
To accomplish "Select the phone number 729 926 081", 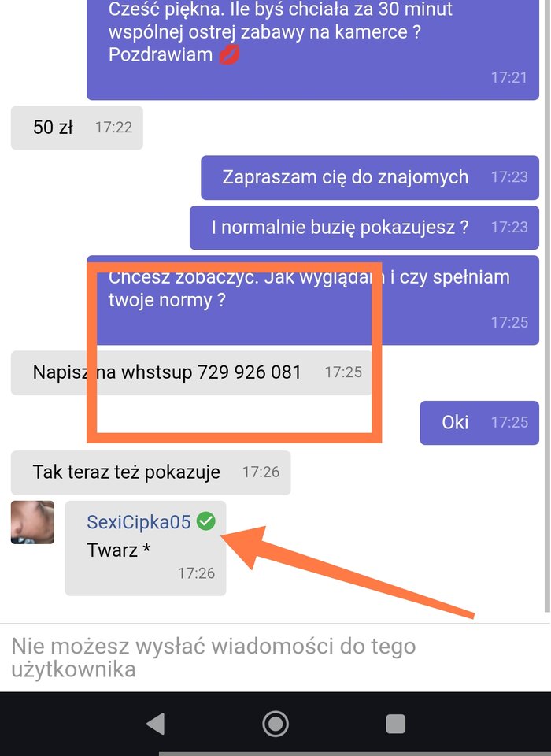I will pos(250,372).
